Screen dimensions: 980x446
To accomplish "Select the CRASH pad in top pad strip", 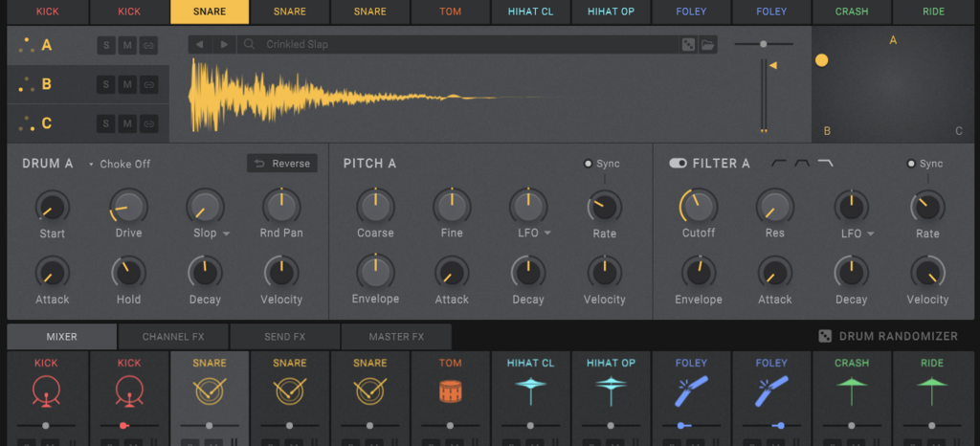I will pos(851,11).
